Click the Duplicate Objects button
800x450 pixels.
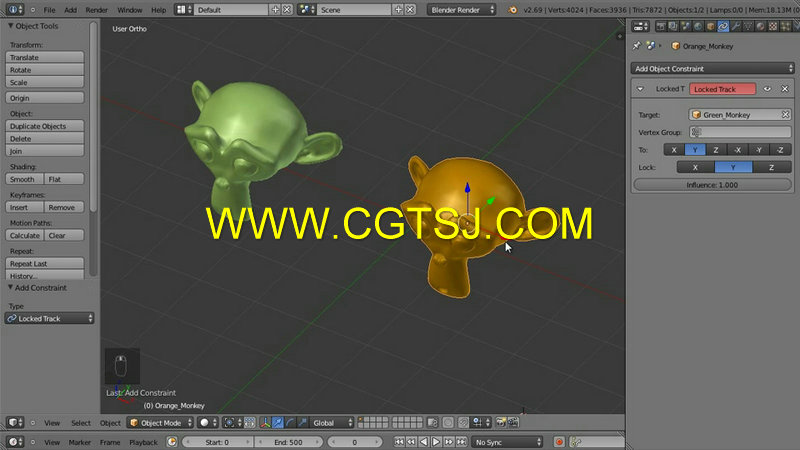tap(45, 126)
